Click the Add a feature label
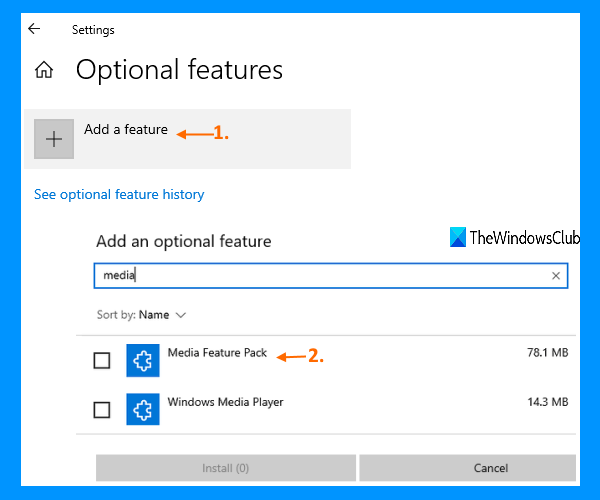Image resolution: width=600 pixels, height=500 pixels. point(126,130)
